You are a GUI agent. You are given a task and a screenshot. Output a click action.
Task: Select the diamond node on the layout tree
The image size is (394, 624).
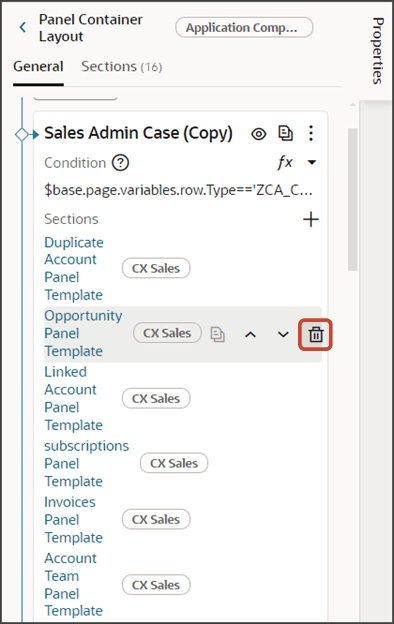[21, 135]
